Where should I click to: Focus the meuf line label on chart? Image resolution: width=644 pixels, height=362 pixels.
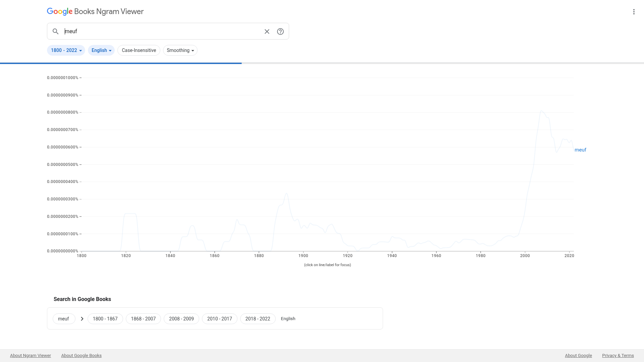pos(580,150)
